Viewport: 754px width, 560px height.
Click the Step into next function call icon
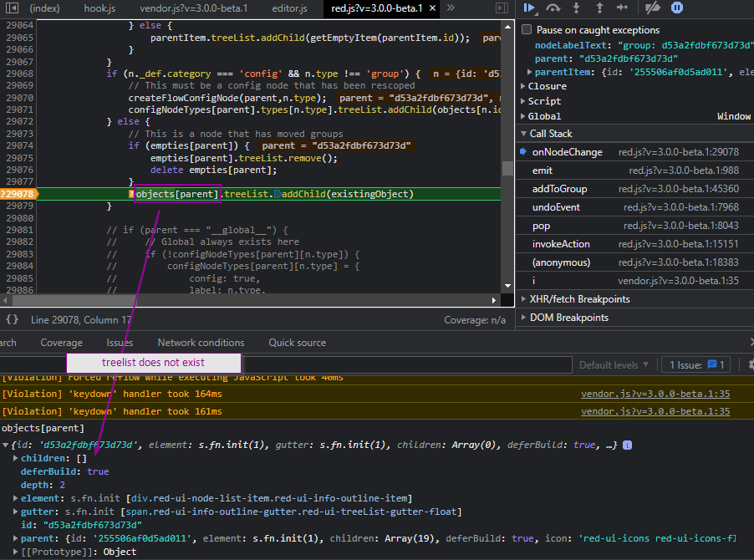[x=576, y=8]
